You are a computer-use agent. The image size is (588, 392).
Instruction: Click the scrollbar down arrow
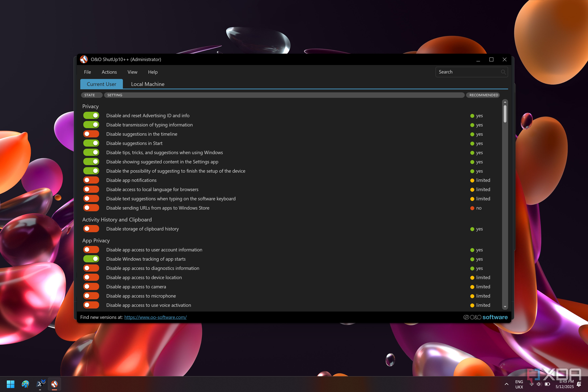[505, 306]
